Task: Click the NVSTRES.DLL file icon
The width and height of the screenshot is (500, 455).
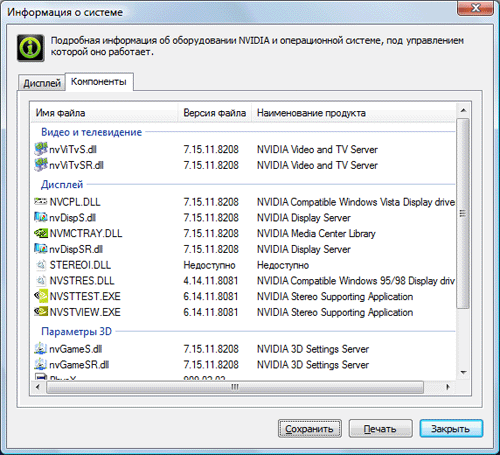Action: pos(41,280)
